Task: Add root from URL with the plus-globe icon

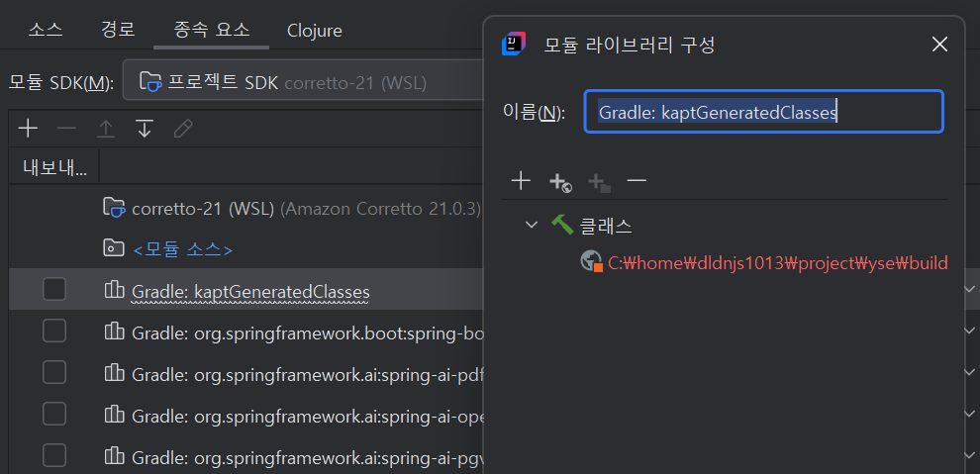Action: [560, 182]
